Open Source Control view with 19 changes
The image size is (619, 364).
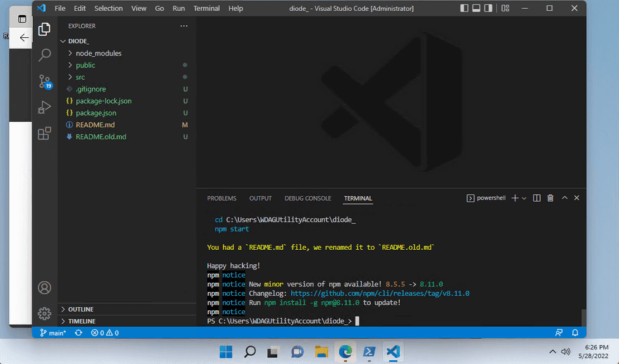[45, 81]
